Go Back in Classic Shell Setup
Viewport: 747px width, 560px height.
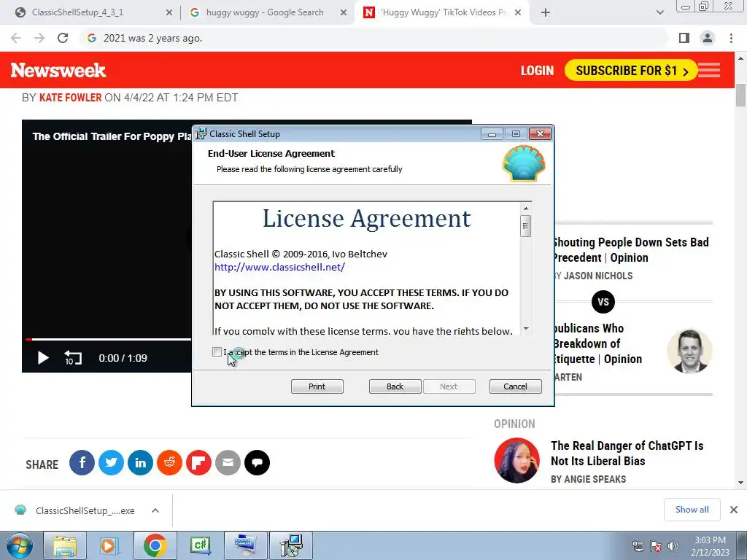click(395, 386)
